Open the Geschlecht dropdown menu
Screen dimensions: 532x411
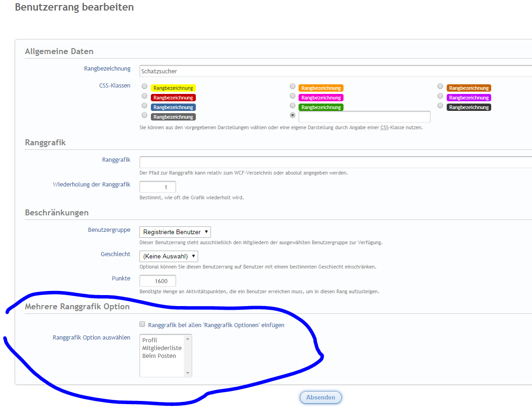coord(168,256)
